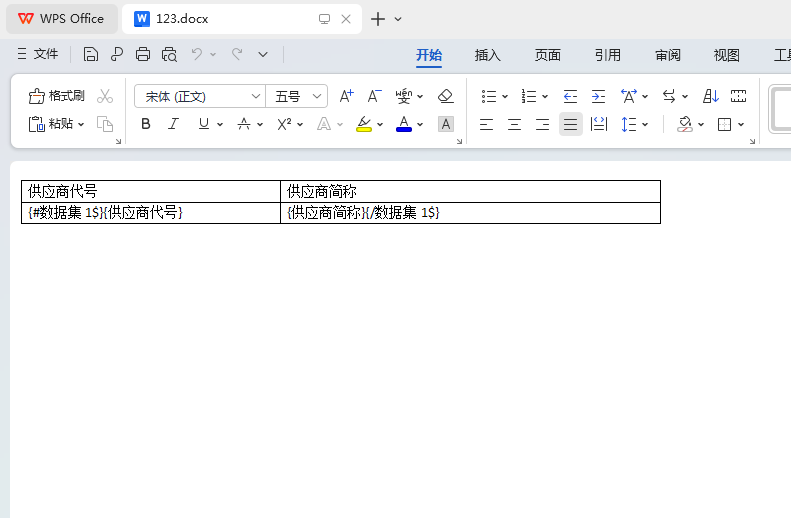Center align text
This screenshot has width=791, height=518.
[515, 124]
